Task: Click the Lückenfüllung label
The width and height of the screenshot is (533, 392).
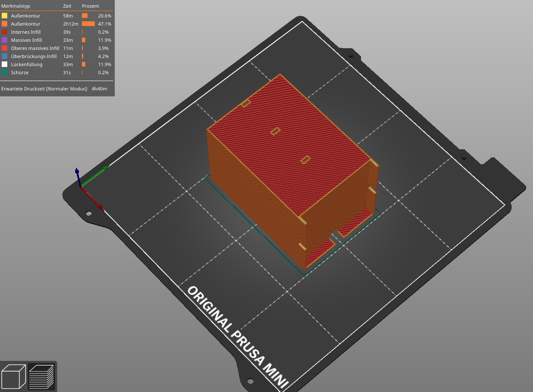Action: 26,64
